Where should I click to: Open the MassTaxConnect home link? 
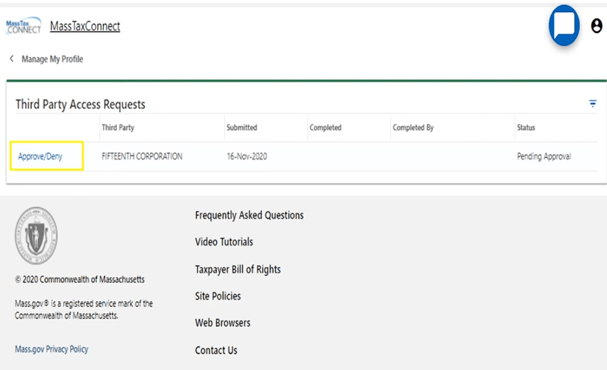tap(85, 26)
